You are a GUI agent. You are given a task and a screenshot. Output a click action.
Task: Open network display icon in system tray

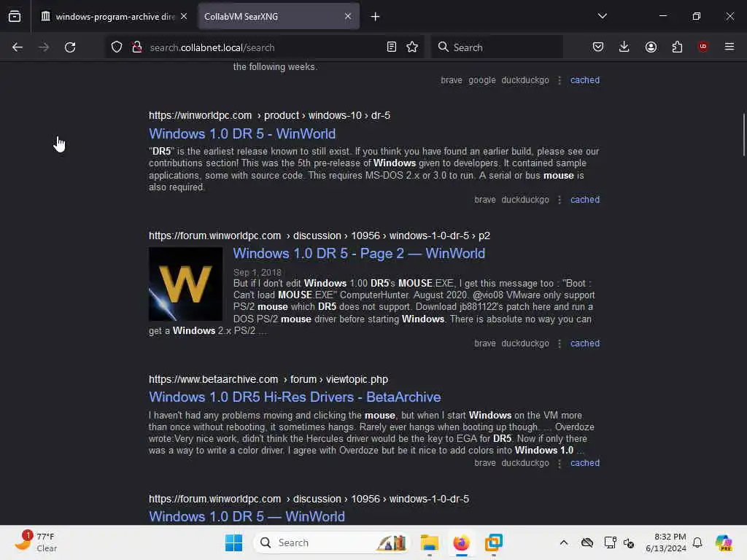tap(610, 542)
